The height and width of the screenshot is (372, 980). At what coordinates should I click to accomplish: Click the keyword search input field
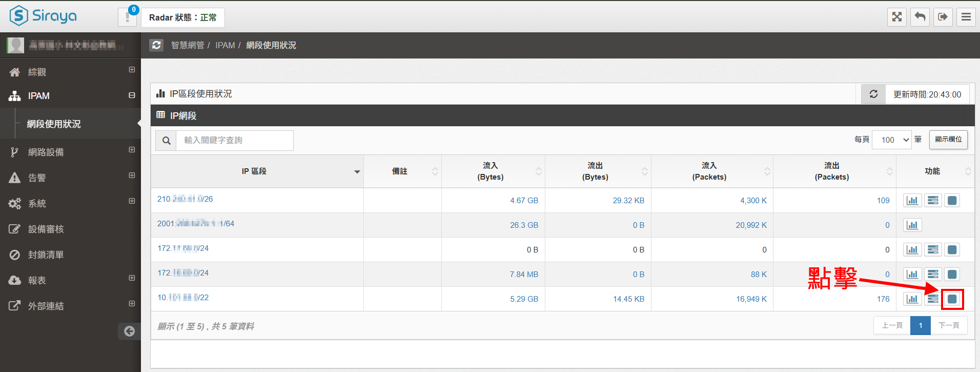pos(234,141)
